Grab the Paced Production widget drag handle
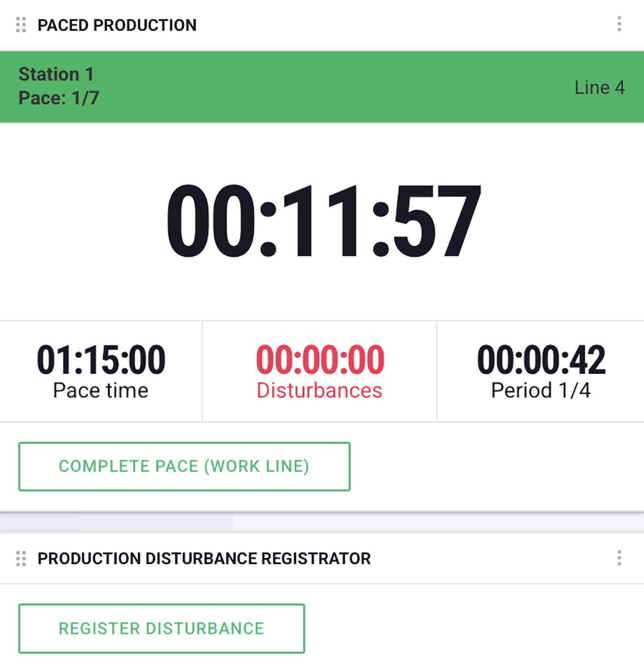This screenshot has height=672, width=644. point(21,25)
